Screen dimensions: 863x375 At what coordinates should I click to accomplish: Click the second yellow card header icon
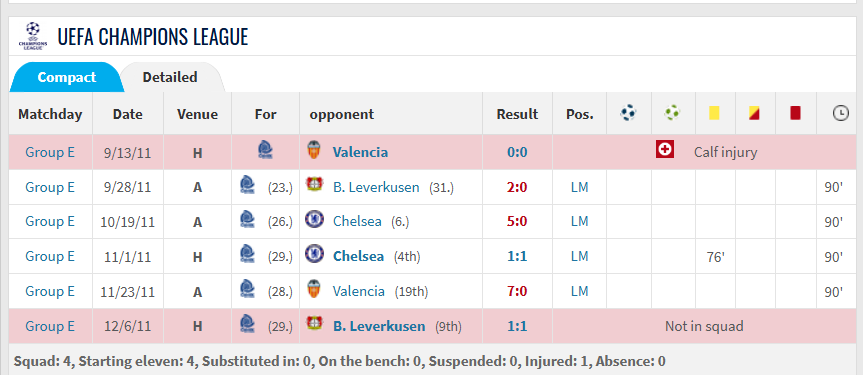click(x=755, y=113)
